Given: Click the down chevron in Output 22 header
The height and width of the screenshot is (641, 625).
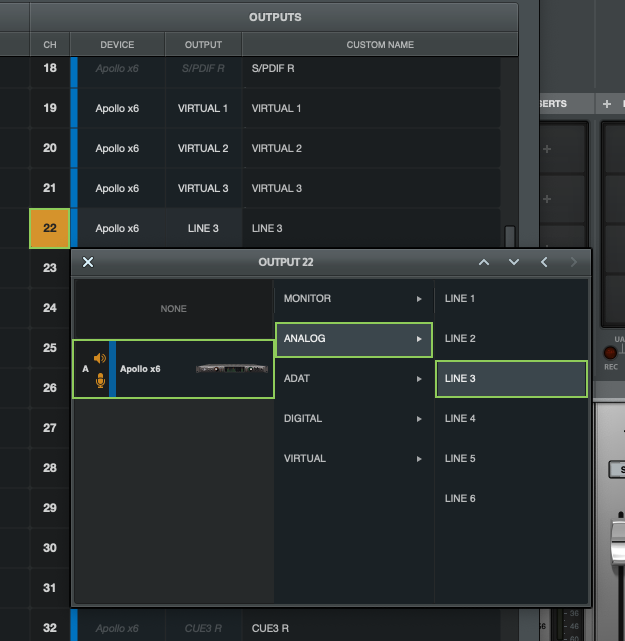Looking at the screenshot, I should [x=514, y=262].
